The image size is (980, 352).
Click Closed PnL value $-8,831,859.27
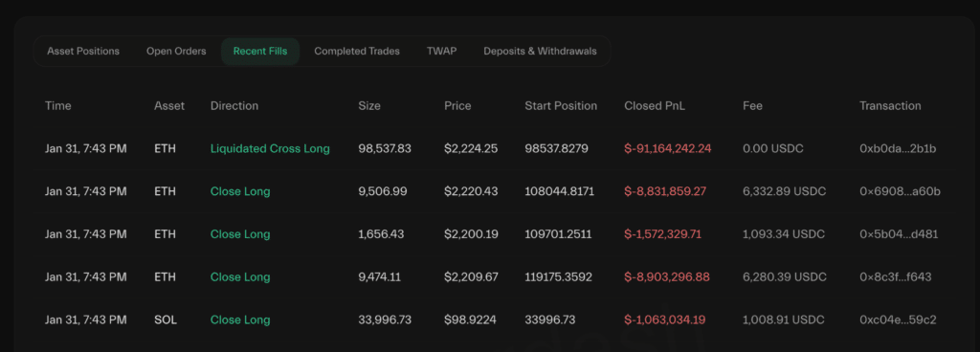665,191
